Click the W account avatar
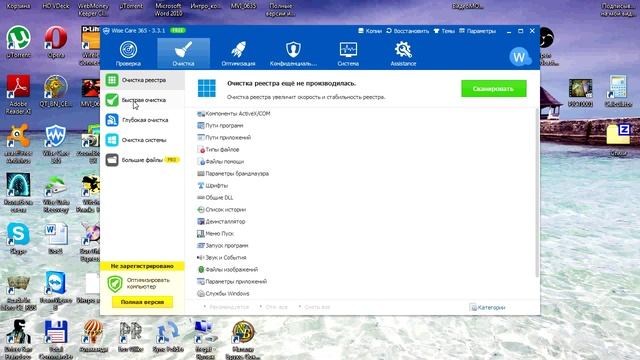Viewport: 640px width, 360px height. point(520,57)
